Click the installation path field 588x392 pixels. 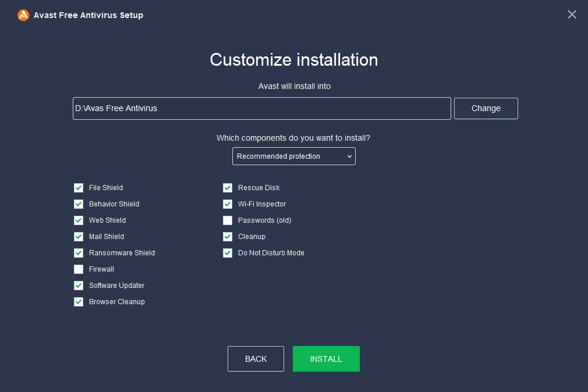261,108
